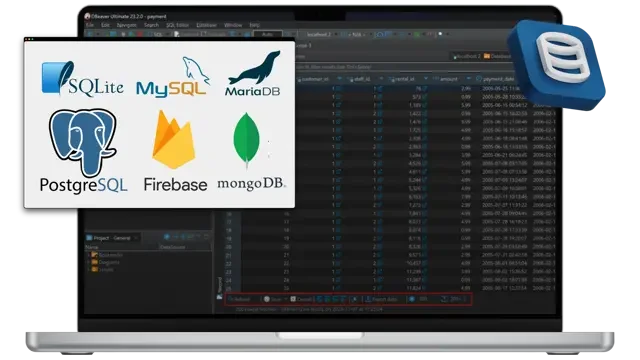
Task: Click Refresh in the result toolbar
Action: (240, 299)
